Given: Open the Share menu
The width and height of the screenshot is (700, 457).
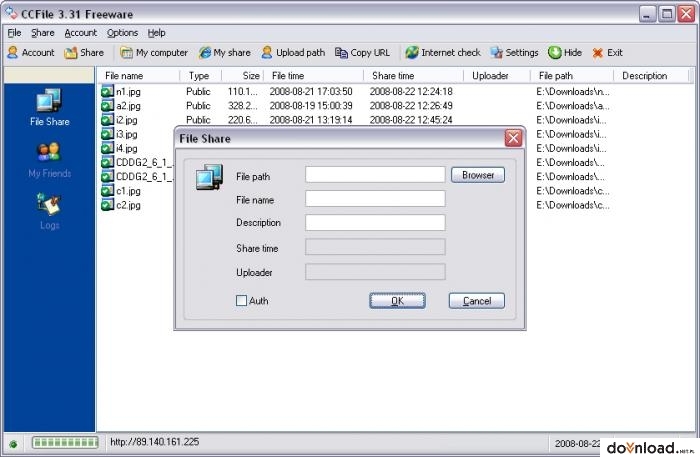Looking at the screenshot, I should click(x=43, y=33).
